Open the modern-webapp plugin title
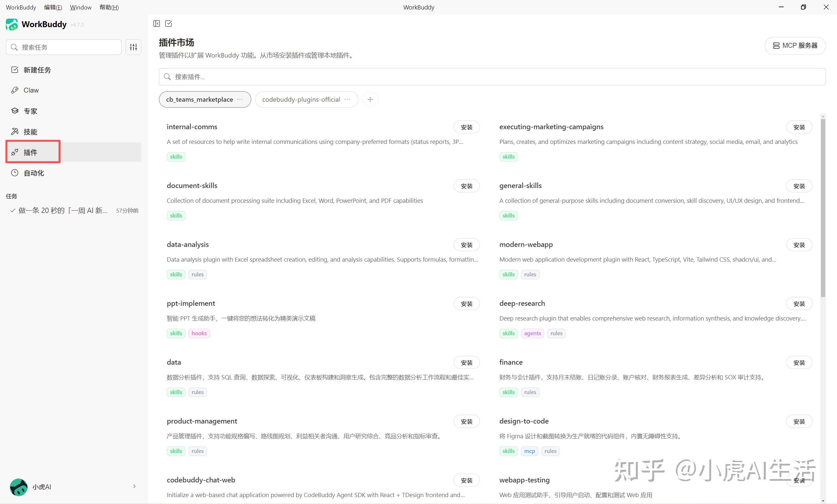Viewport: 837px width, 504px height. click(x=526, y=245)
